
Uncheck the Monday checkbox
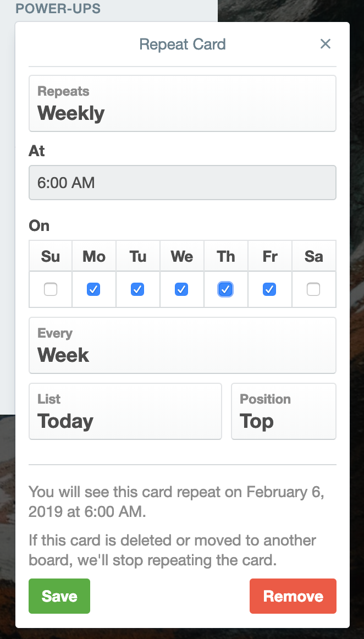pyautogui.click(x=94, y=289)
